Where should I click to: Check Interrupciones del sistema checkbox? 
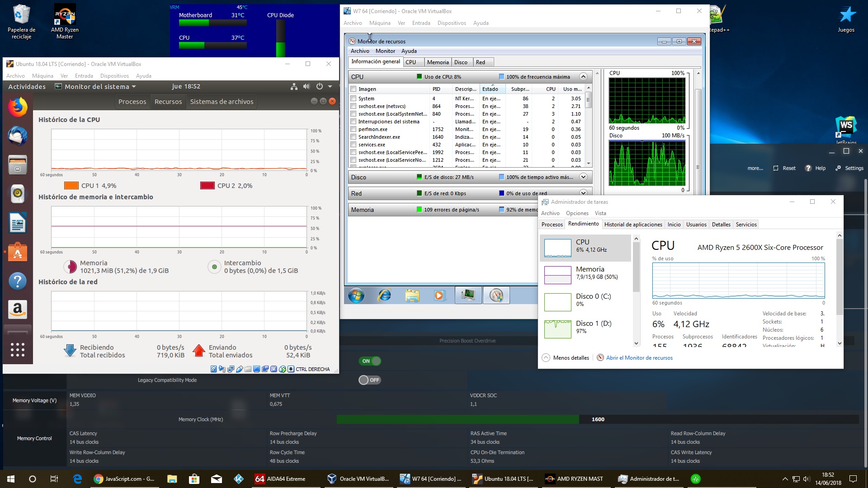click(354, 122)
